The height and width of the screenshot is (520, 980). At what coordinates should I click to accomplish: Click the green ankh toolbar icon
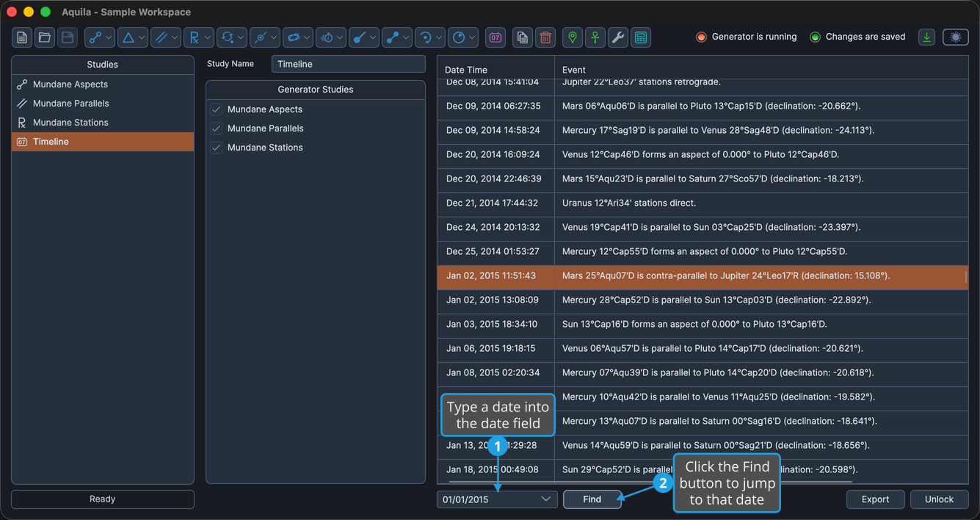[595, 37]
